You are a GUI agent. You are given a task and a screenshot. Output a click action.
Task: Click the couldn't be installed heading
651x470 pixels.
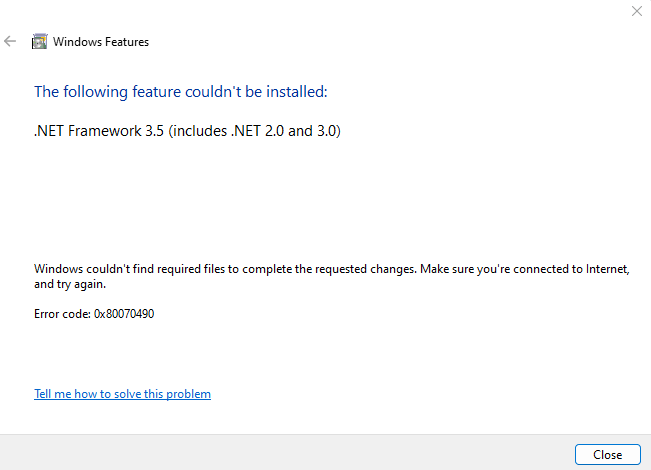coord(181,92)
